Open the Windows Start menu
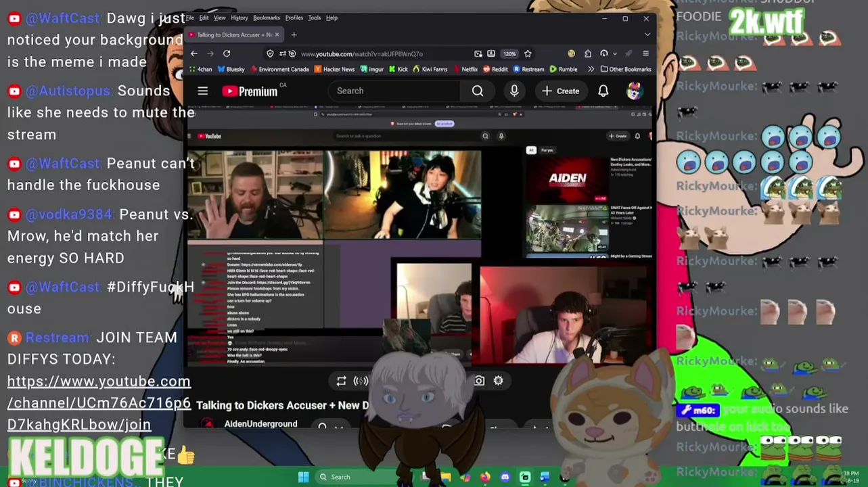 click(303, 477)
